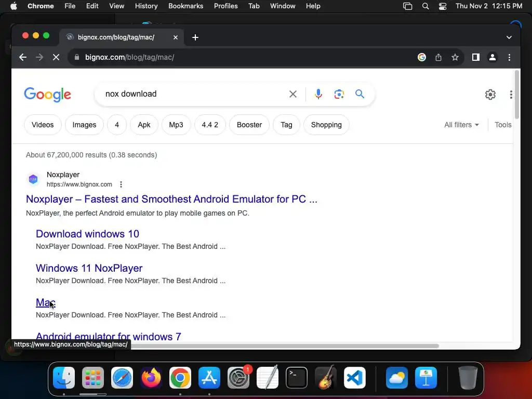Screen dimensions: 532x399
Task: Select the Apk filter chip
Action: coord(144,125)
